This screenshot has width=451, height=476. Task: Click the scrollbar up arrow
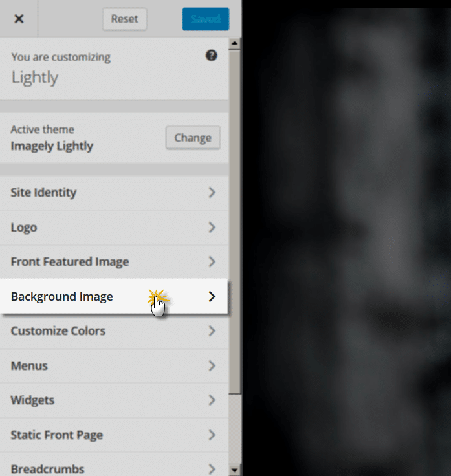click(234, 43)
